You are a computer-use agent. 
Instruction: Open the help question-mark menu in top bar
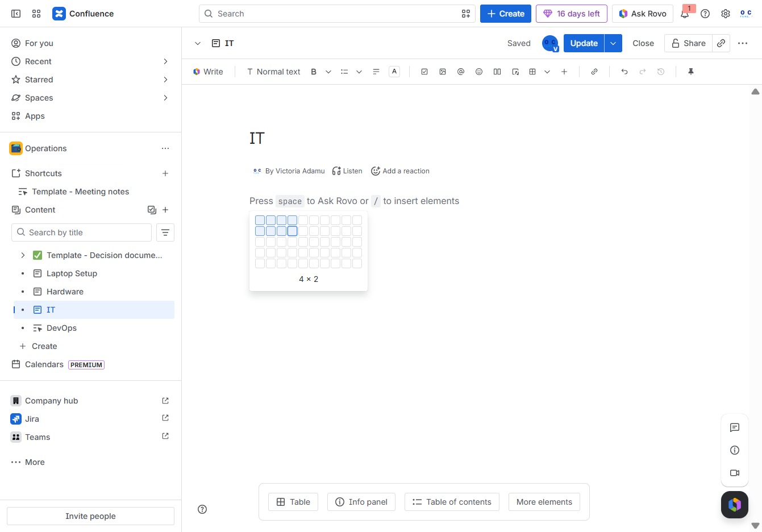pos(705,14)
